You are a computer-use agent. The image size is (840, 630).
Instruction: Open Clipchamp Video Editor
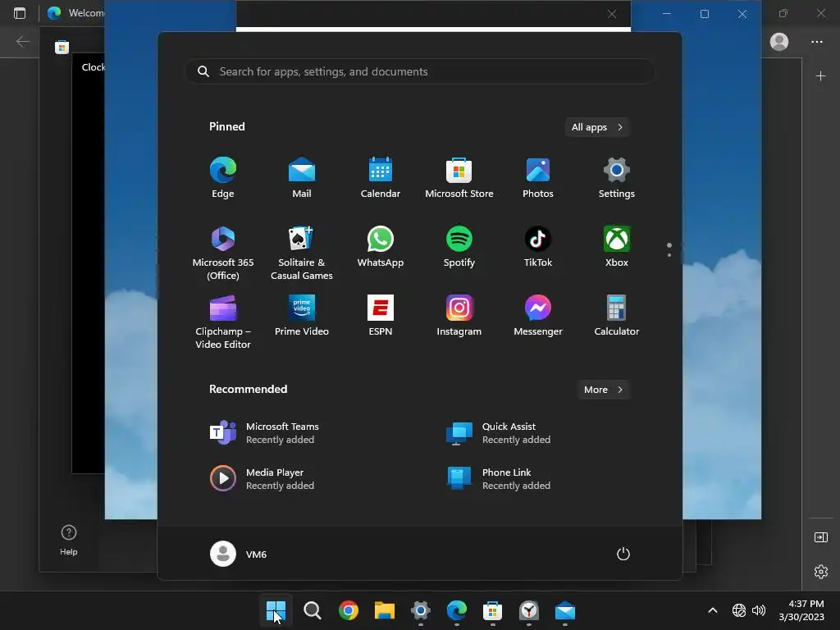223,322
